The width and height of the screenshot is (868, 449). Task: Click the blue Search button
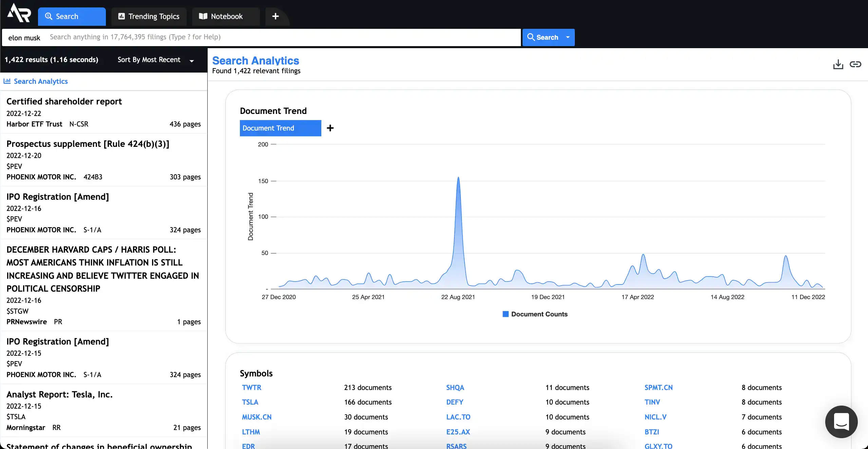coord(543,37)
